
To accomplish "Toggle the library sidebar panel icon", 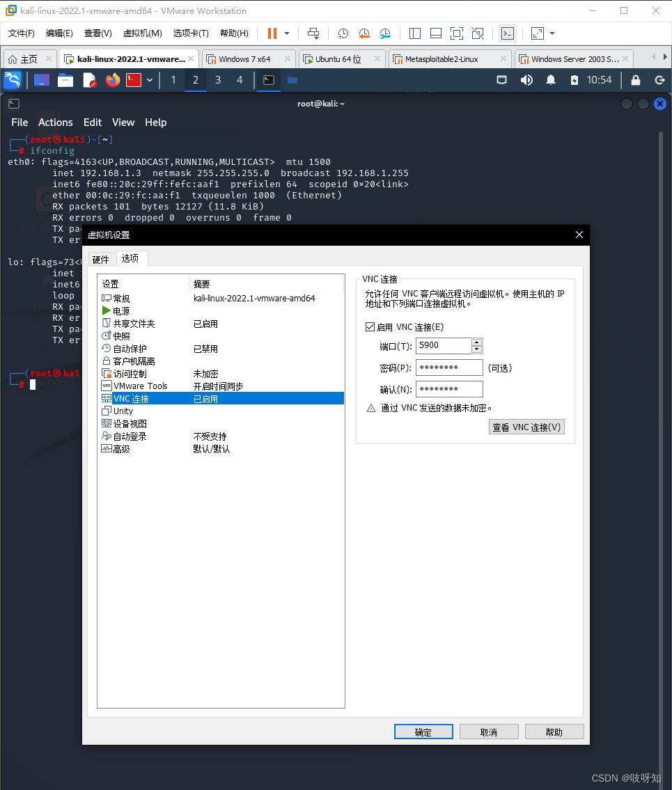I will pyautogui.click(x=415, y=33).
